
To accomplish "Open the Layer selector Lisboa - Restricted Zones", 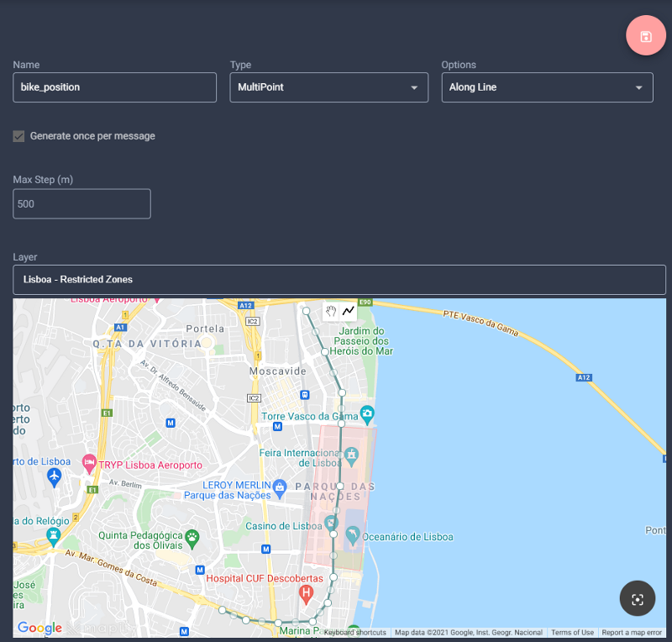I will tap(339, 280).
